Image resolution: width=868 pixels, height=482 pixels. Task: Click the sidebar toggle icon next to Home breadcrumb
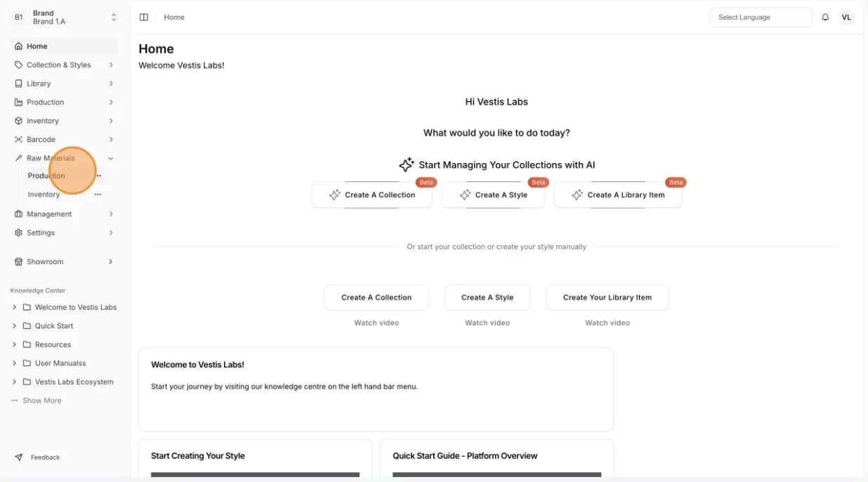(144, 17)
